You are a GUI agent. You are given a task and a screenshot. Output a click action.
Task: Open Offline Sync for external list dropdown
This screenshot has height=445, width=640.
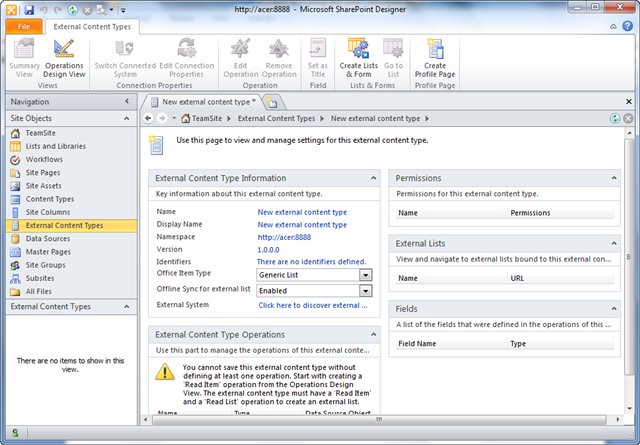(366, 291)
